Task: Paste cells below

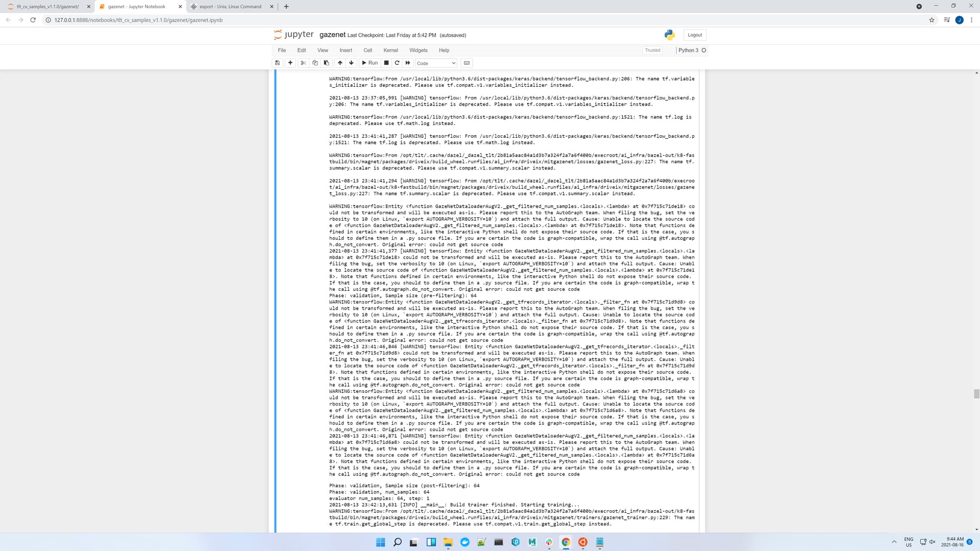Action: (327, 63)
